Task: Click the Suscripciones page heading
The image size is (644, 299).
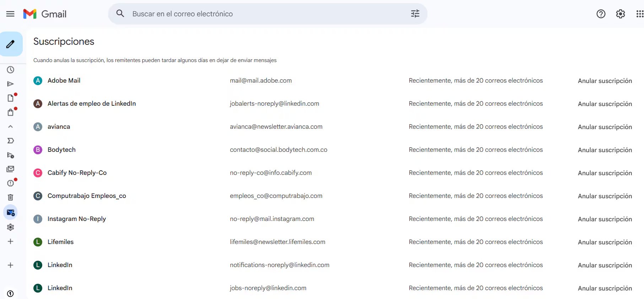Action: click(x=64, y=41)
